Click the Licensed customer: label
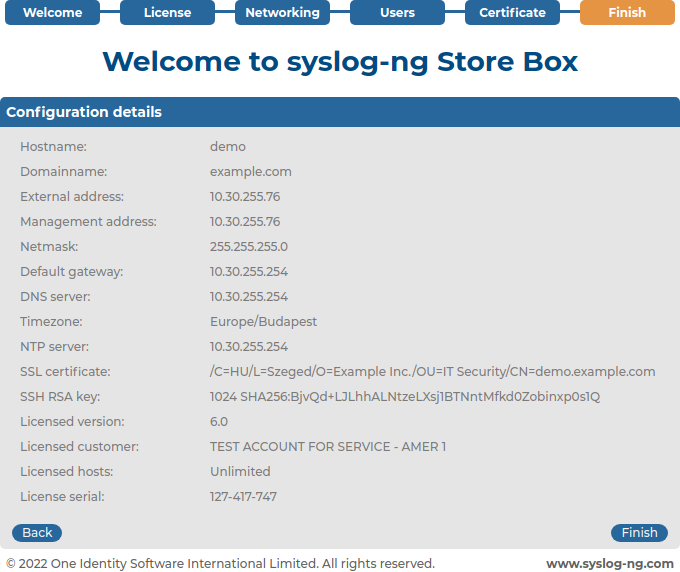The image size is (680, 572). pos(79,447)
